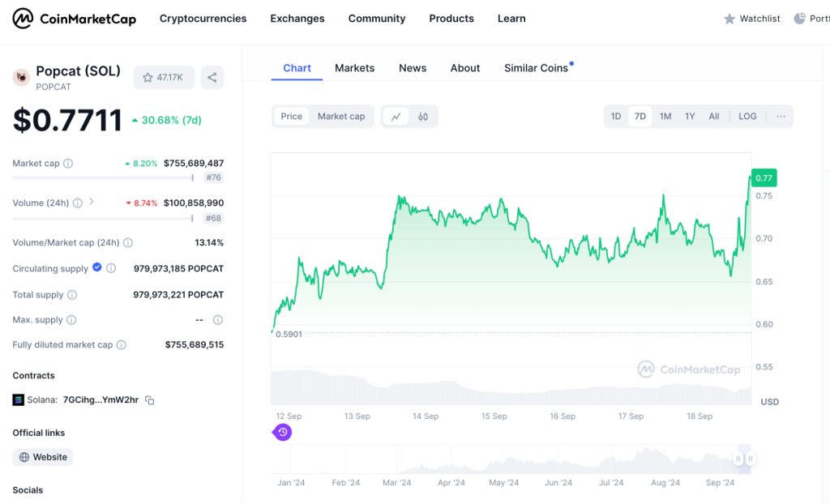Add Popcat to watchlist via star button
The image size is (830, 504).
pyautogui.click(x=164, y=78)
